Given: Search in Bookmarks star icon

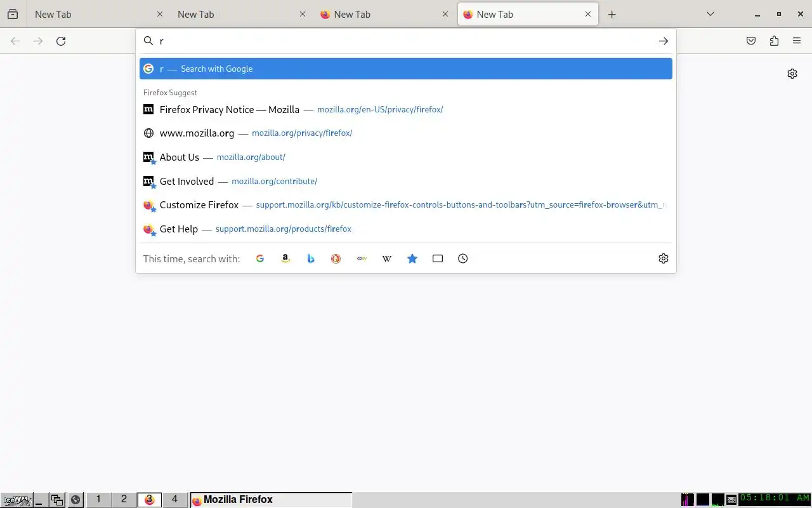Looking at the screenshot, I should point(412,258).
